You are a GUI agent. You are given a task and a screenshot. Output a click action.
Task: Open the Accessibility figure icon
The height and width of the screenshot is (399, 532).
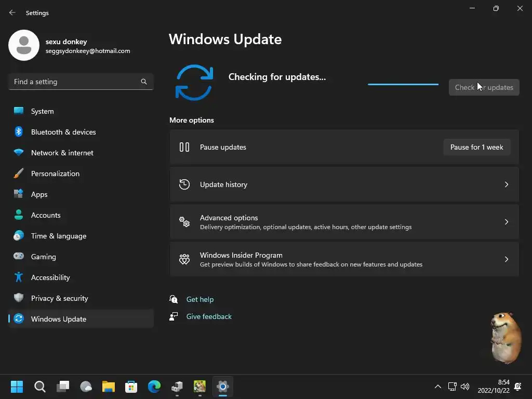[19, 277]
